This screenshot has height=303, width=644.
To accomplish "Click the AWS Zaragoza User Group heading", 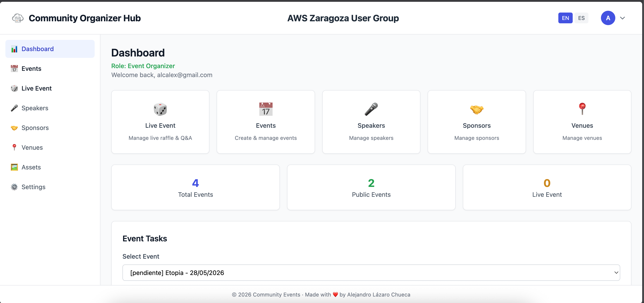I will [343, 18].
